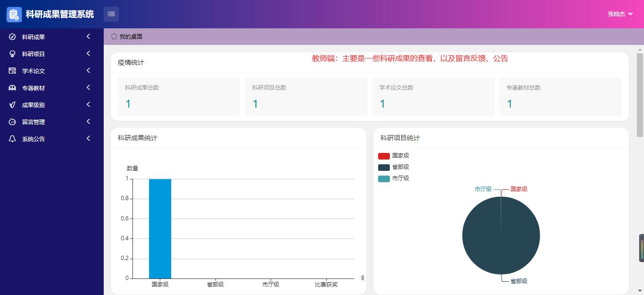Click the system logo clipboard icon
This screenshot has height=295, width=644.
pyautogui.click(x=14, y=14)
